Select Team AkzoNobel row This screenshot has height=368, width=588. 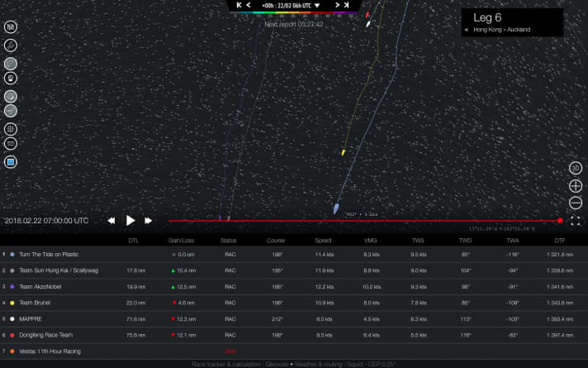point(294,286)
